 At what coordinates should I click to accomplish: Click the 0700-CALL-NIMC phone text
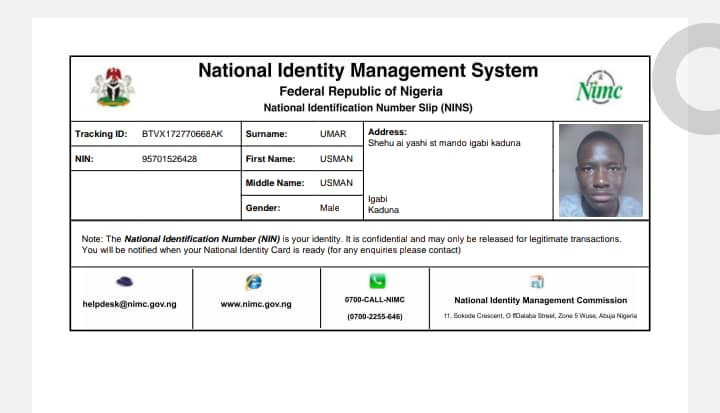tap(375, 300)
